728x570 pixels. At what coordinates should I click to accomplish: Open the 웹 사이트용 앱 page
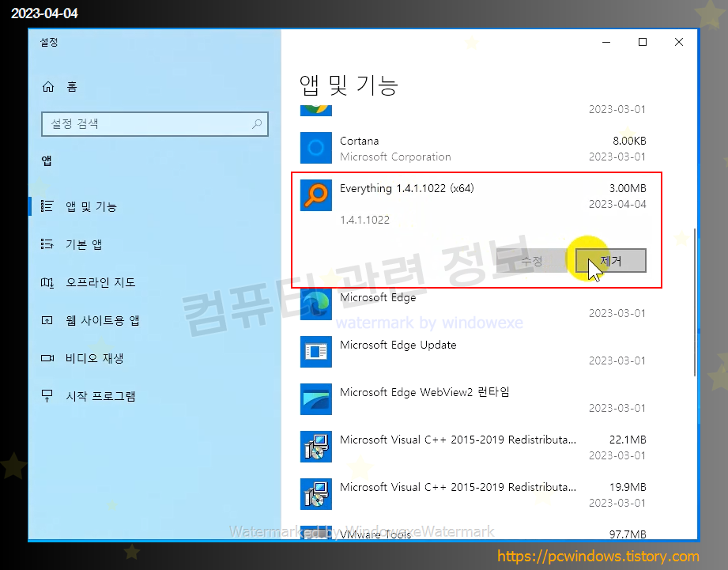[x=102, y=320]
